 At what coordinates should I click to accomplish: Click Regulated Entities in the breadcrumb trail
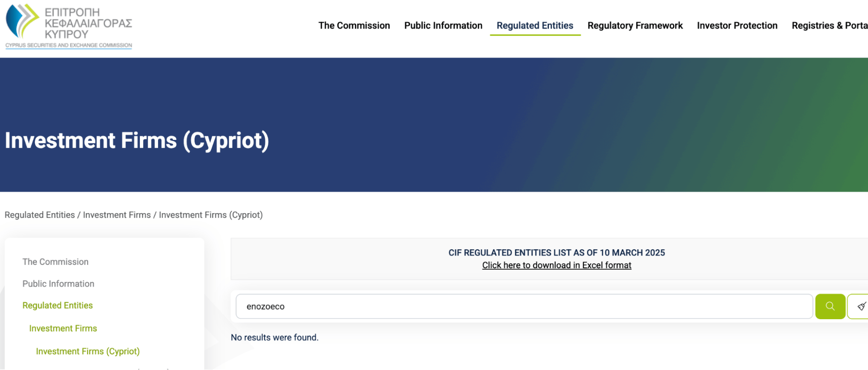pyautogui.click(x=40, y=215)
